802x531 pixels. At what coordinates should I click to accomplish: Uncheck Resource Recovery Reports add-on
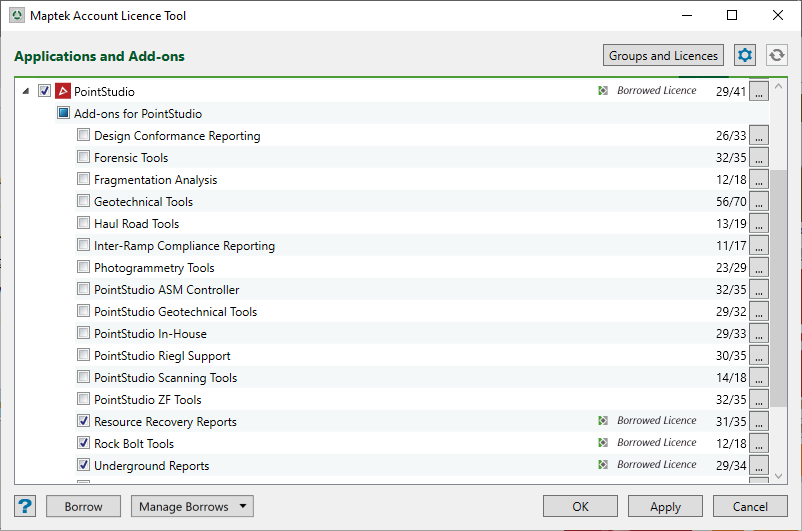83,421
